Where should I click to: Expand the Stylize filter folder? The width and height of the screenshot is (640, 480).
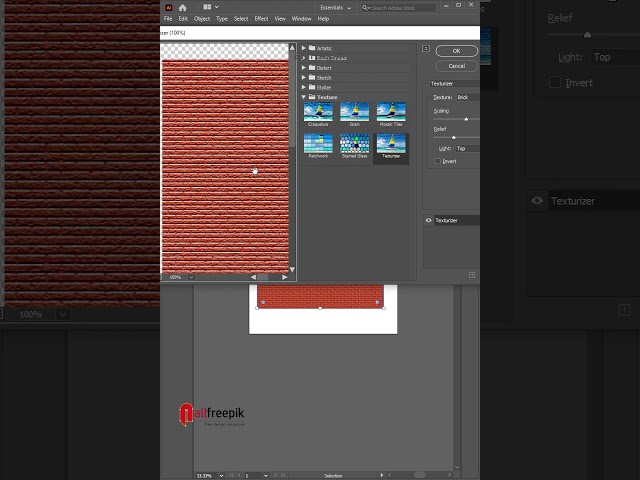(304, 87)
